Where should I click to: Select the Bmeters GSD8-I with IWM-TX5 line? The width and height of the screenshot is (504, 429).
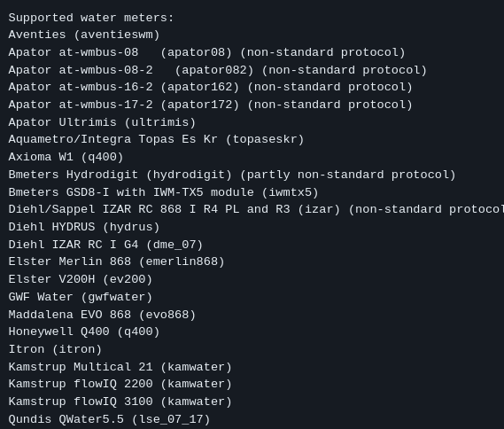pos(163,192)
